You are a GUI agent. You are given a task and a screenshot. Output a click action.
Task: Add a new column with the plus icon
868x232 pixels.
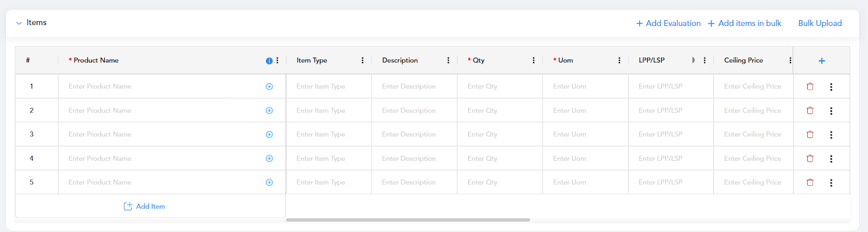(821, 61)
